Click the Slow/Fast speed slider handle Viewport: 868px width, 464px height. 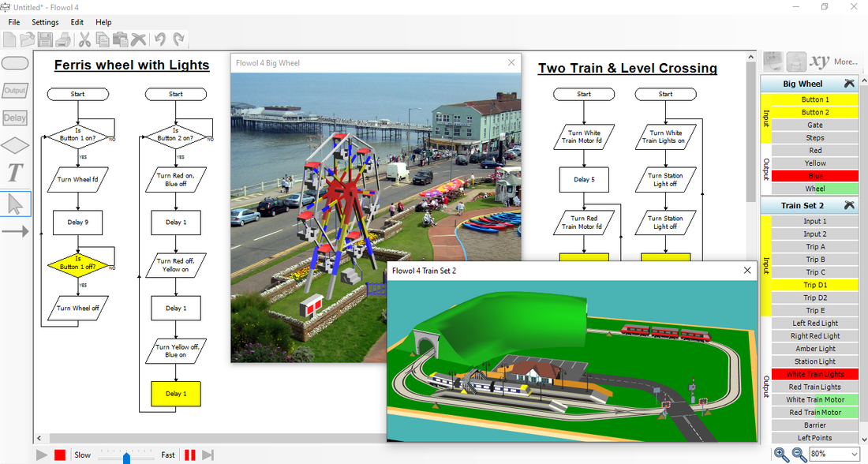(126, 455)
